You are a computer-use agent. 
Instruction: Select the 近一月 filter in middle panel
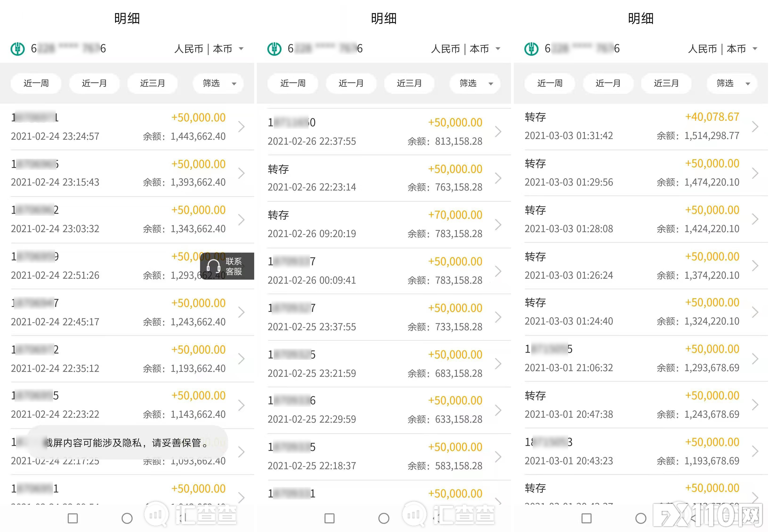(351, 83)
